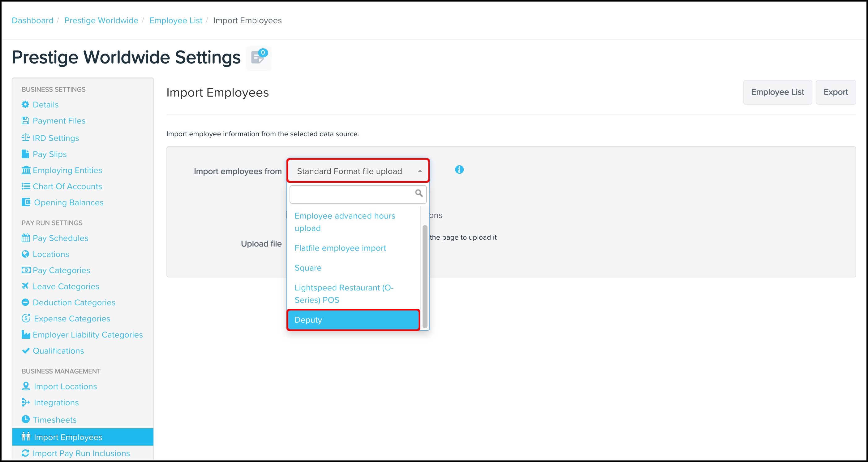This screenshot has width=868, height=462.
Task: Click the Pay Schedules calendar icon
Action: click(26, 238)
